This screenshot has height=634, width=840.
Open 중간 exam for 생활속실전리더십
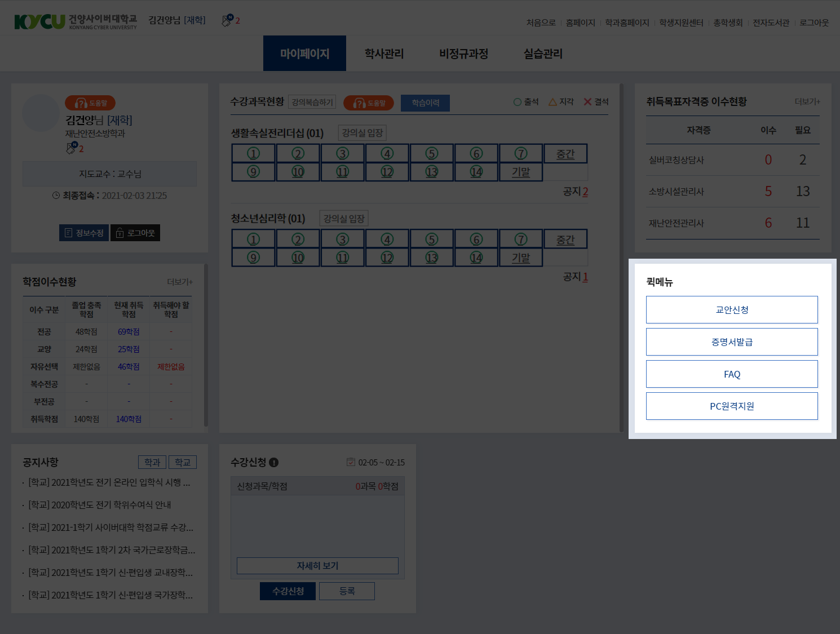coord(565,153)
